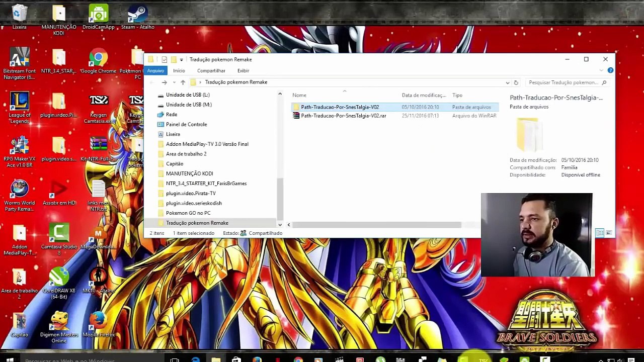Select Unidade de USB (M:) in tree
Viewport: 644px width, 362px height.
[x=189, y=105]
